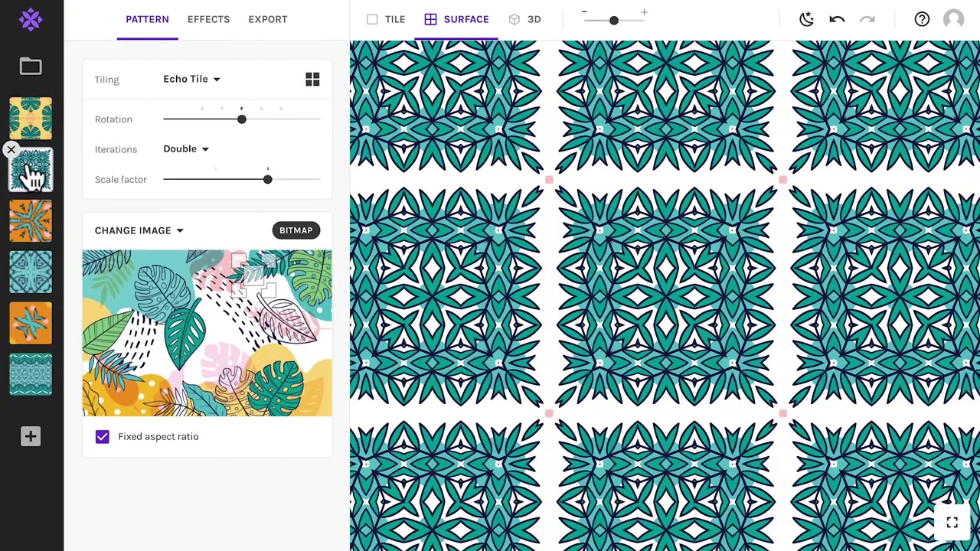Open the folder icon in sidebar
Screen dimensions: 980x551
coord(31,67)
